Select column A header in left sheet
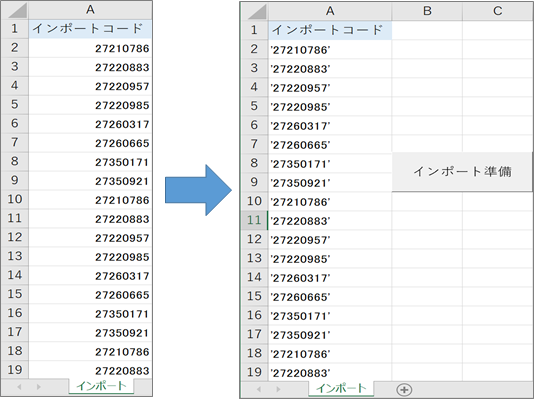534x399 pixels. [x=90, y=10]
